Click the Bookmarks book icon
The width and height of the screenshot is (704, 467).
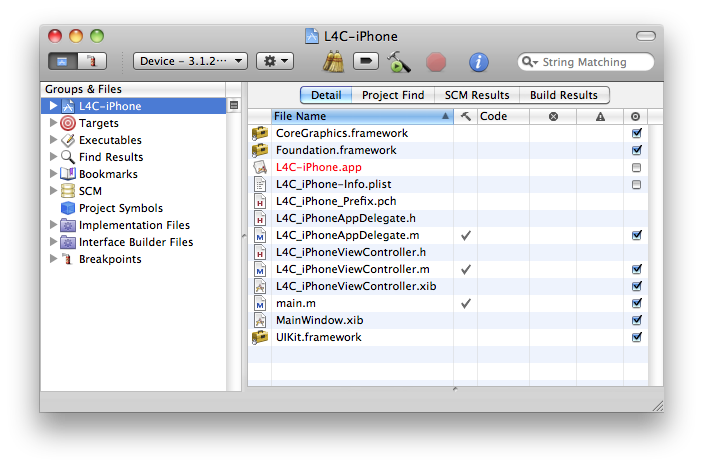click(68, 174)
